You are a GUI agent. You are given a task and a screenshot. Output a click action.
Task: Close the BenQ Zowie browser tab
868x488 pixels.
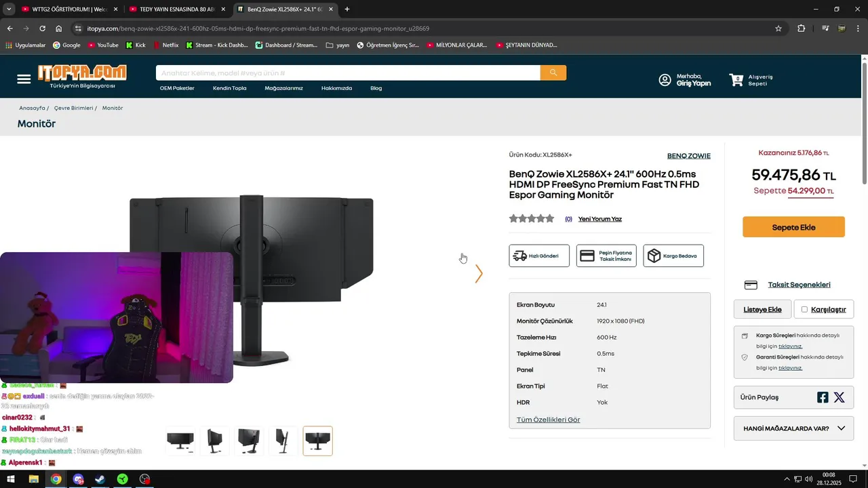pos(331,9)
